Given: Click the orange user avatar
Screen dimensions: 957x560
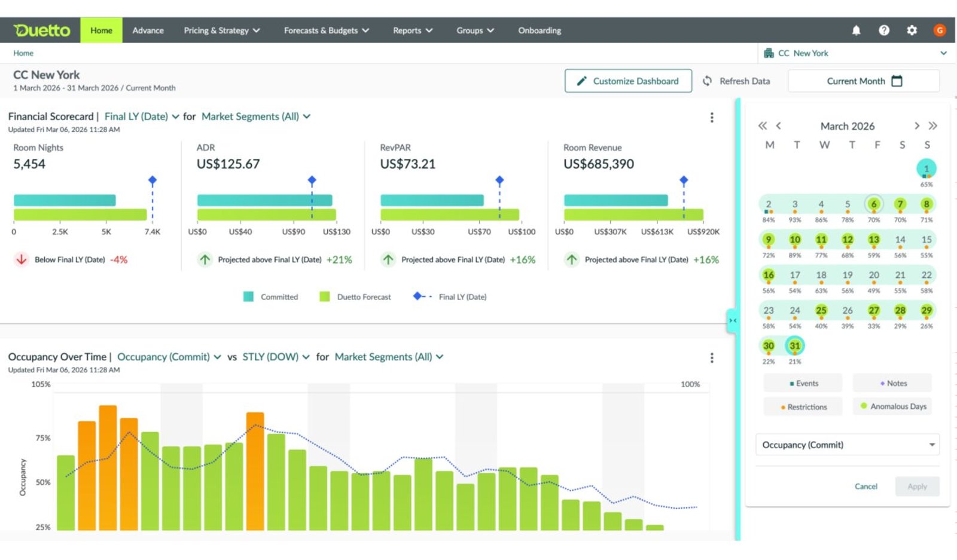Looking at the screenshot, I should (939, 30).
